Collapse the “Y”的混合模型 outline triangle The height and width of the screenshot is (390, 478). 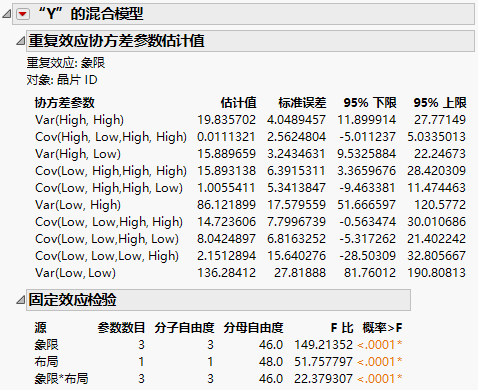7,14
